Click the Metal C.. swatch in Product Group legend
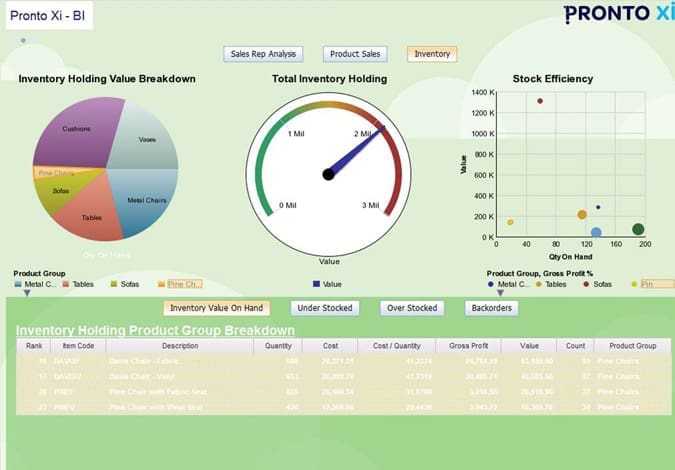 point(18,284)
